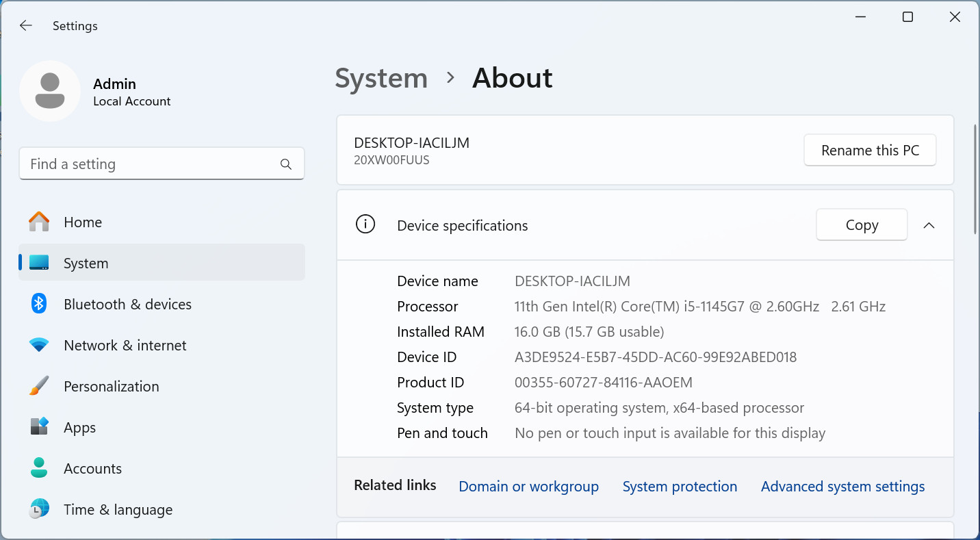The image size is (980, 540).
Task: Open Bluetooth & devices settings
Action: coord(162,304)
